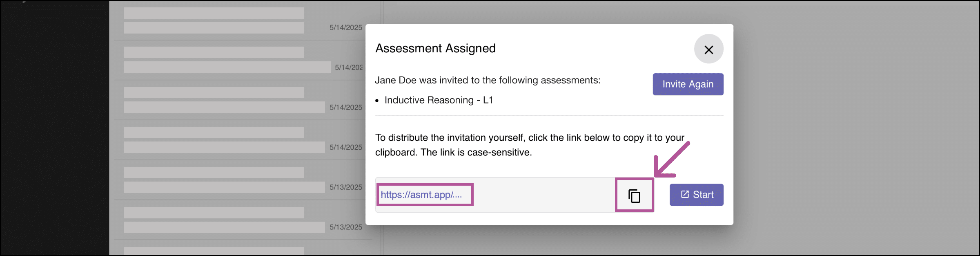Click the case-sensitive link instruction text
The height and width of the screenshot is (256, 980).
tap(529, 145)
